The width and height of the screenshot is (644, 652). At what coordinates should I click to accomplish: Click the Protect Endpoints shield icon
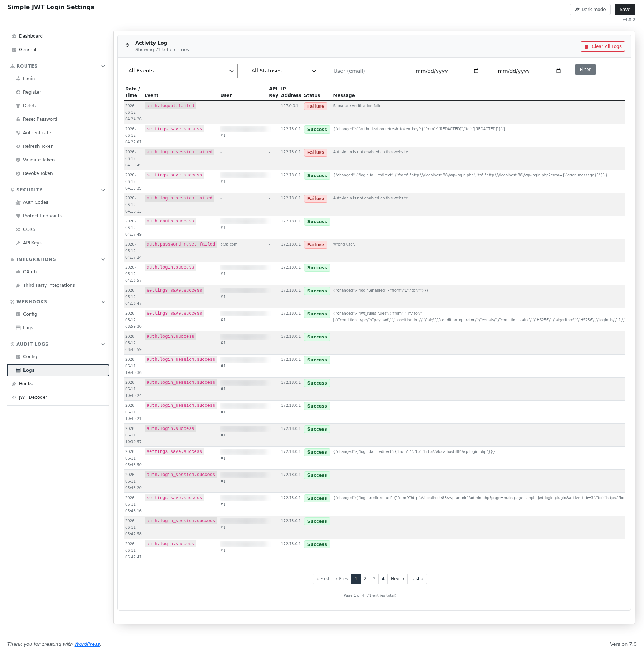tap(18, 216)
